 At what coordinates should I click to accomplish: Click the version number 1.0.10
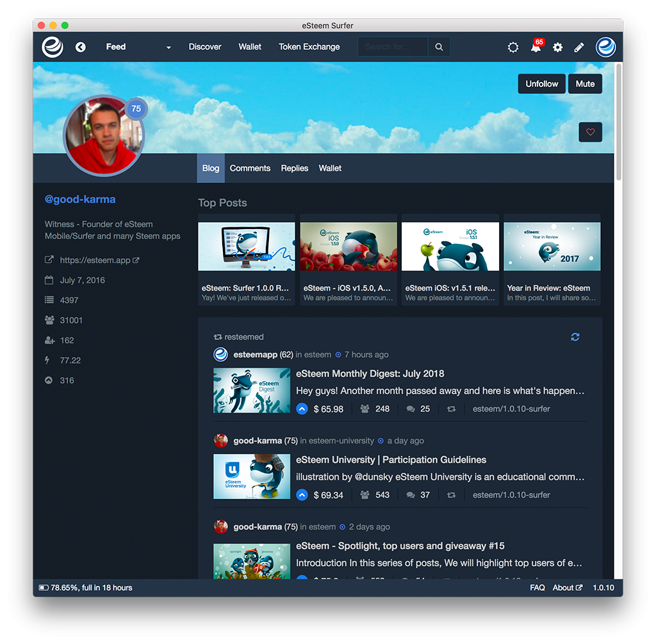603,588
